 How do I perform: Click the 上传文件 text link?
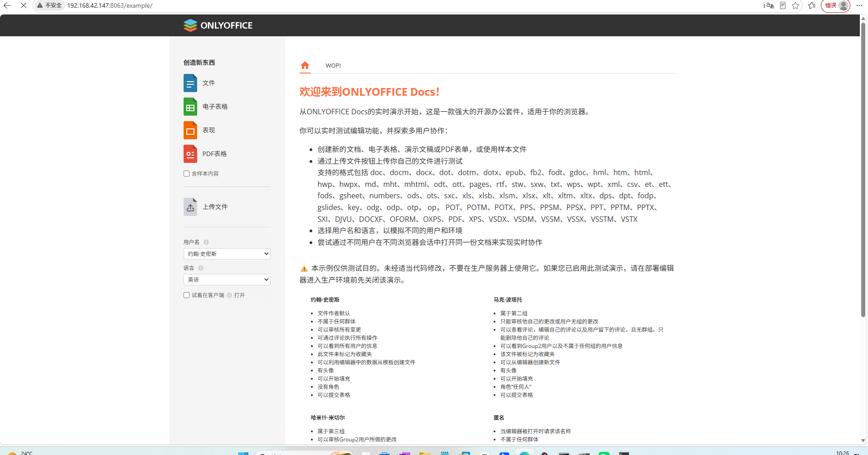tap(215, 207)
